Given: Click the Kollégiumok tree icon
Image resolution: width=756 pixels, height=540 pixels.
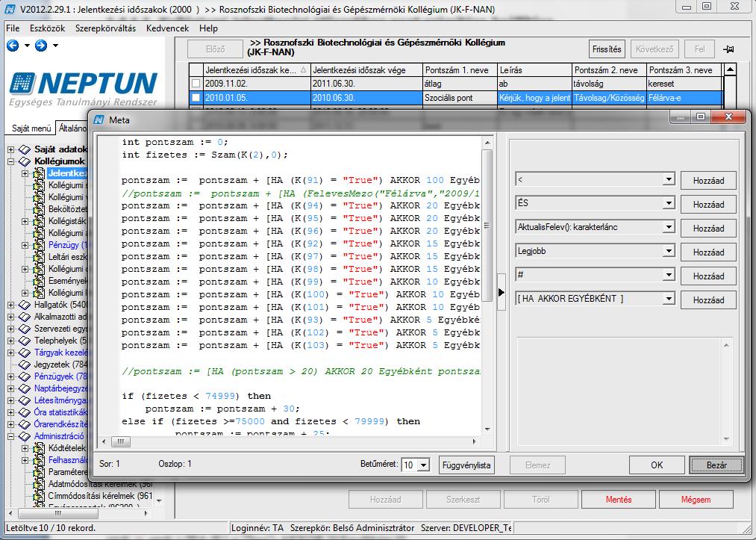Looking at the screenshot, I should [25, 161].
